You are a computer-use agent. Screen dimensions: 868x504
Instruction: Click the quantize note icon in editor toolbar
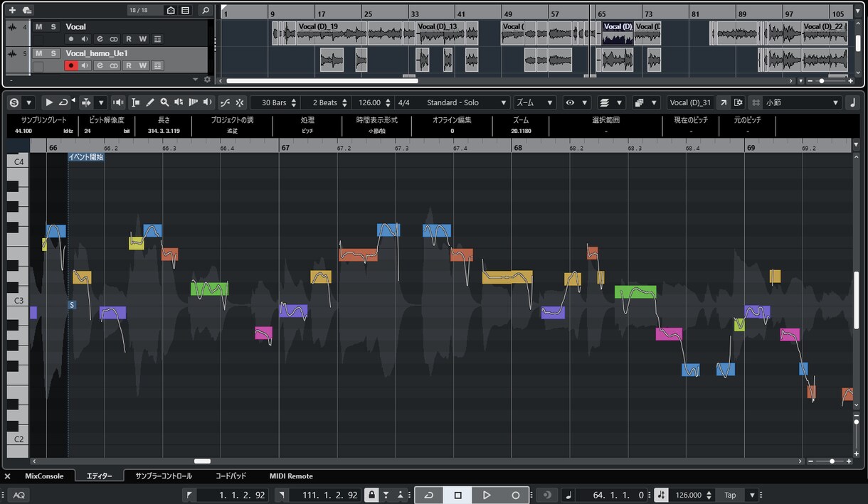pyautogui.click(x=853, y=102)
